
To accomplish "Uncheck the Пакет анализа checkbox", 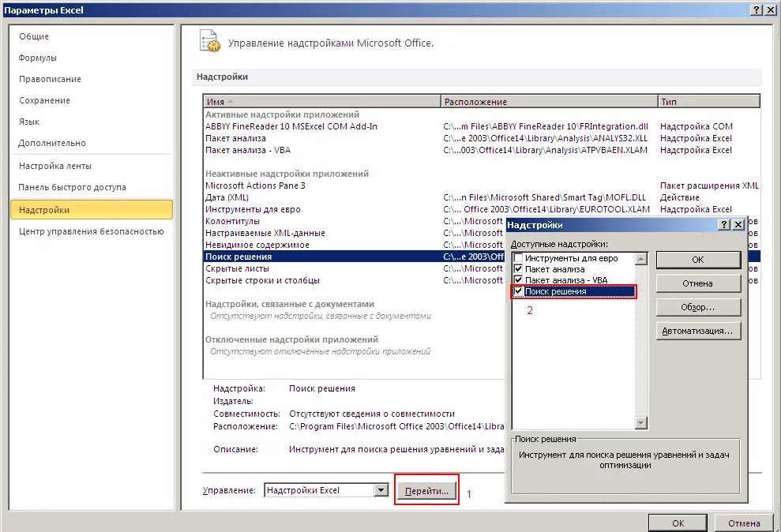I will pos(519,269).
